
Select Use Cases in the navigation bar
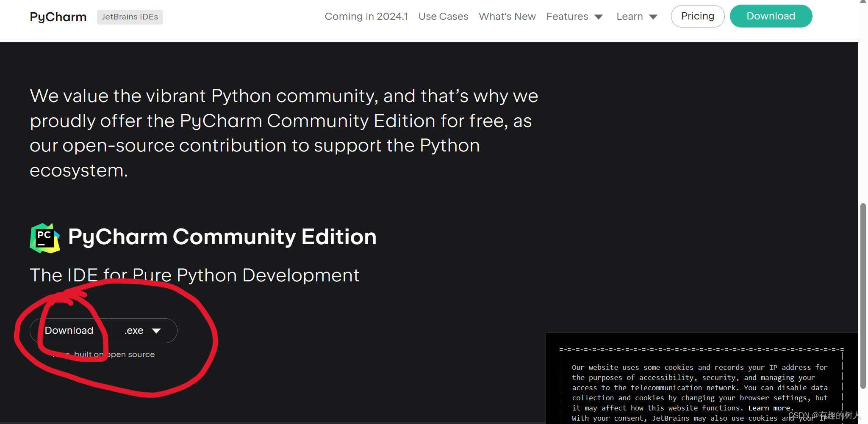tap(443, 16)
